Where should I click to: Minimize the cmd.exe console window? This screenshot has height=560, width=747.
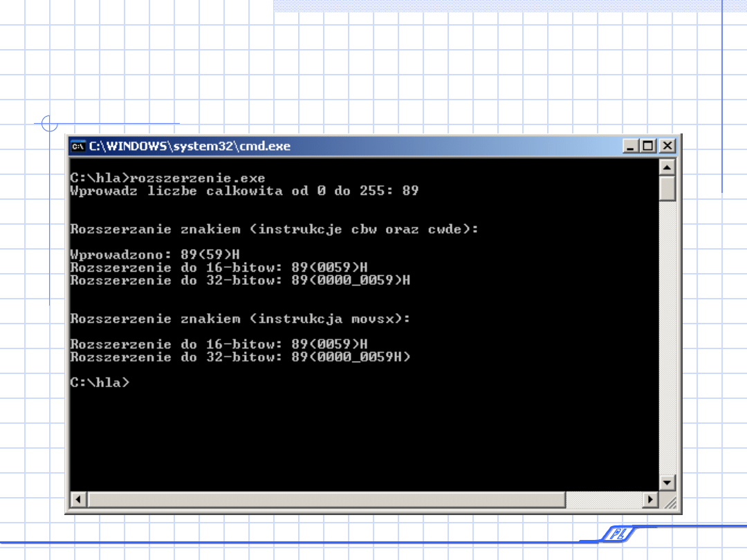[x=630, y=146]
